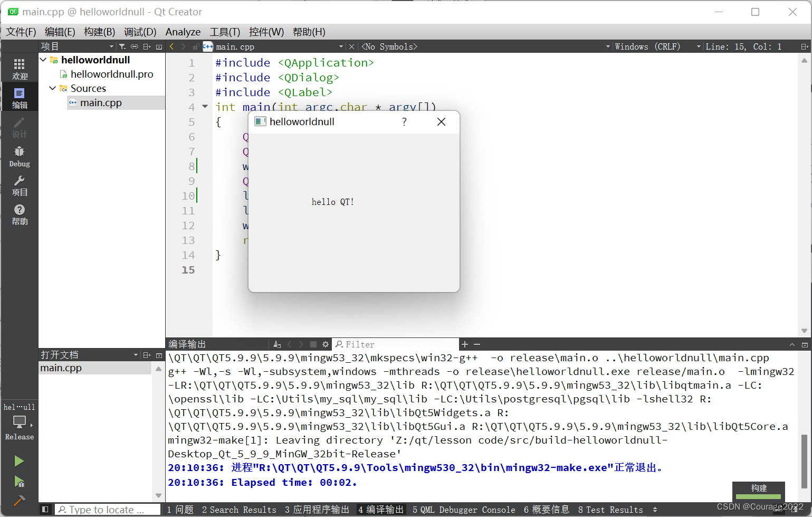The height and width of the screenshot is (517, 812).
Task: Open the main.cpp file dropdown
Action: tap(341, 46)
